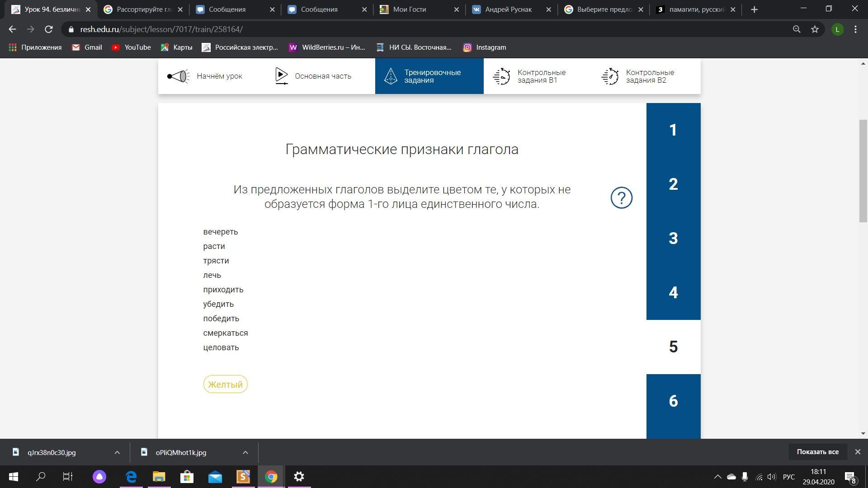The width and height of the screenshot is (868, 488).
Task: Open Microsoft Edge from the taskbar
Action: pos(131,477)
